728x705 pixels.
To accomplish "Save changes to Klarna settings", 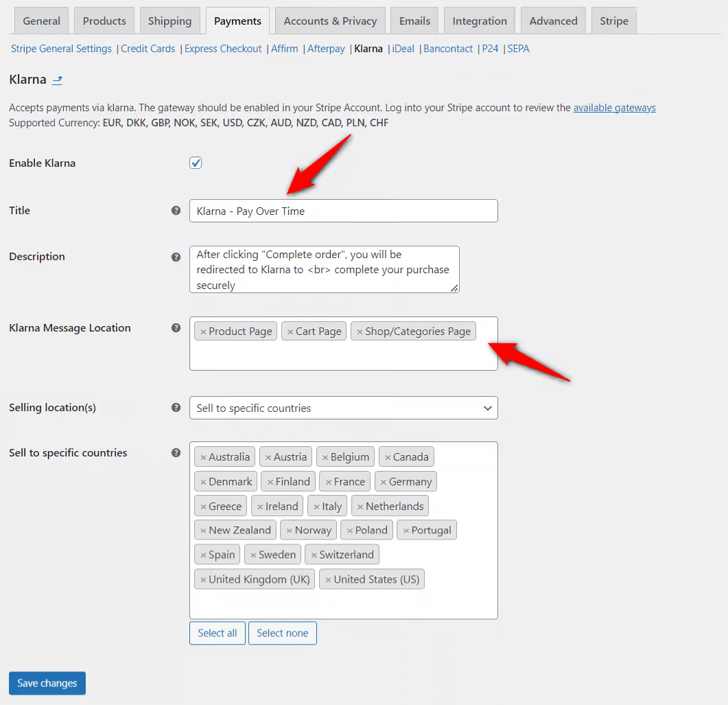I will pos(47,683).
